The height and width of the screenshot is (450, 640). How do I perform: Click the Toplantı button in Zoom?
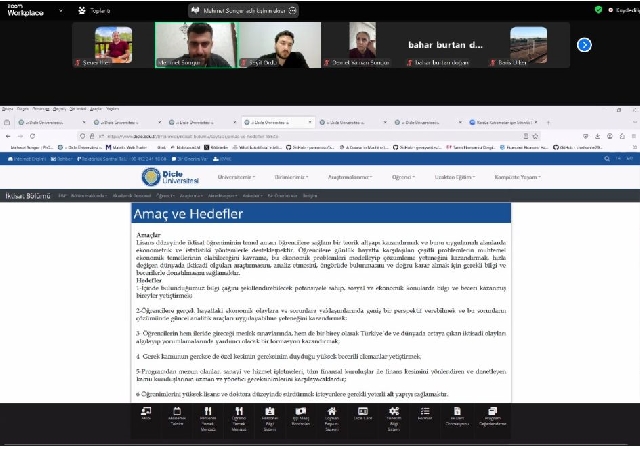94,11
